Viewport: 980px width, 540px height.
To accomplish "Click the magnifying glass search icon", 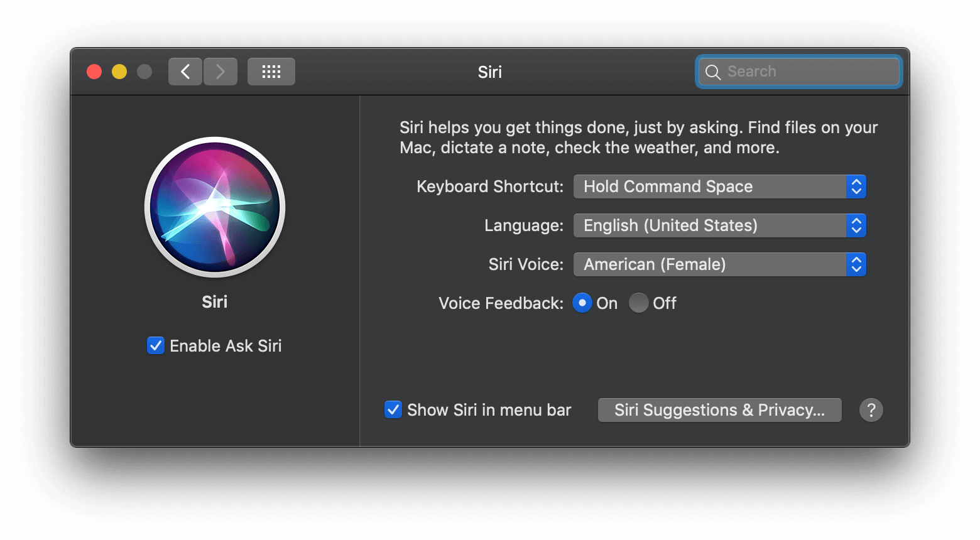I will [712, 72].
